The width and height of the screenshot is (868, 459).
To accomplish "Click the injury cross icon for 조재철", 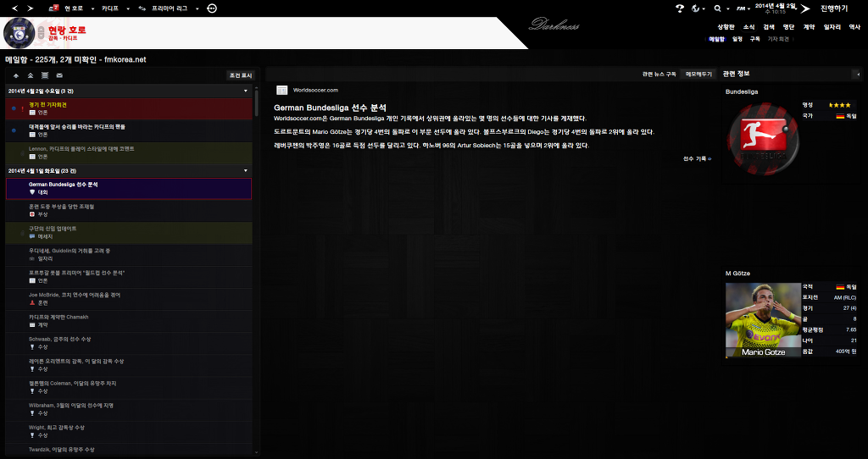I will (x=32, y=214).
